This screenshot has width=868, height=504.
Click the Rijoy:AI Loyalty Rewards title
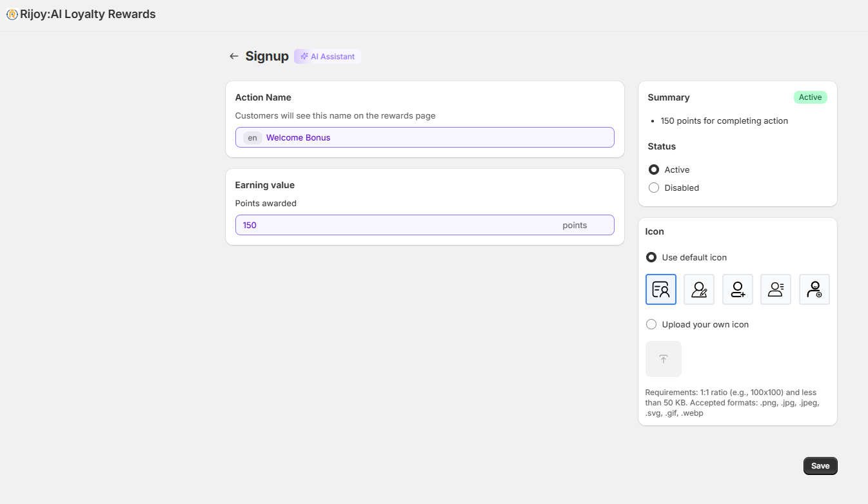(x=88, y=14)
